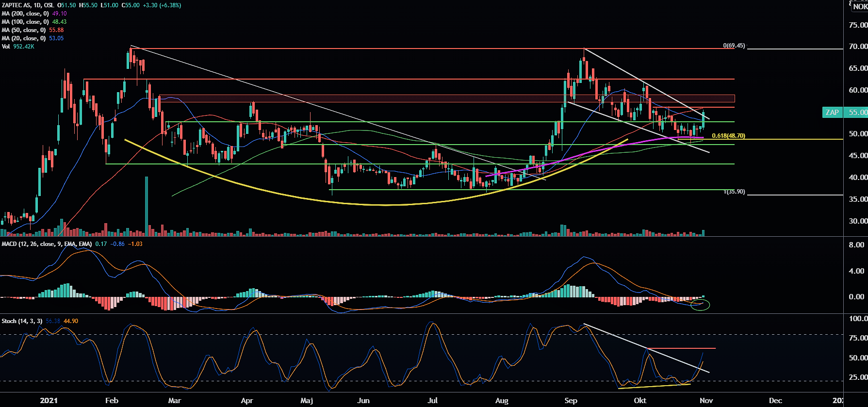Click the Vol indicator legend
Image resolution: width=868 pixels, height=407 pixels.
(x=6, y=47)
